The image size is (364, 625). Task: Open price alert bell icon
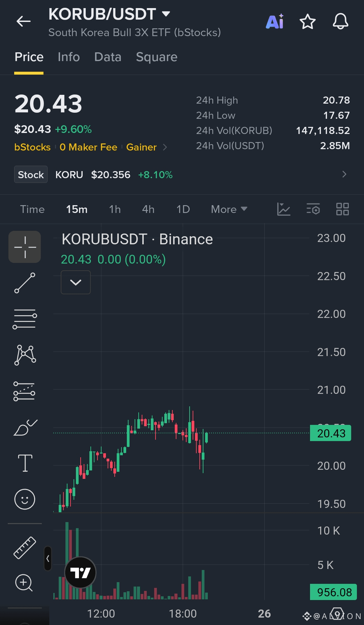pos(340,22)
